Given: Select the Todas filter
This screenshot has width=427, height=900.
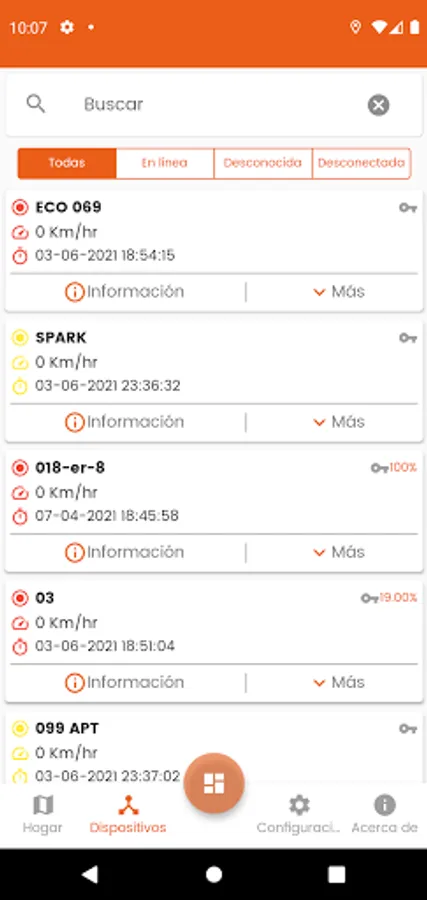Looking at the screenshot, I should tap(67, 163).
